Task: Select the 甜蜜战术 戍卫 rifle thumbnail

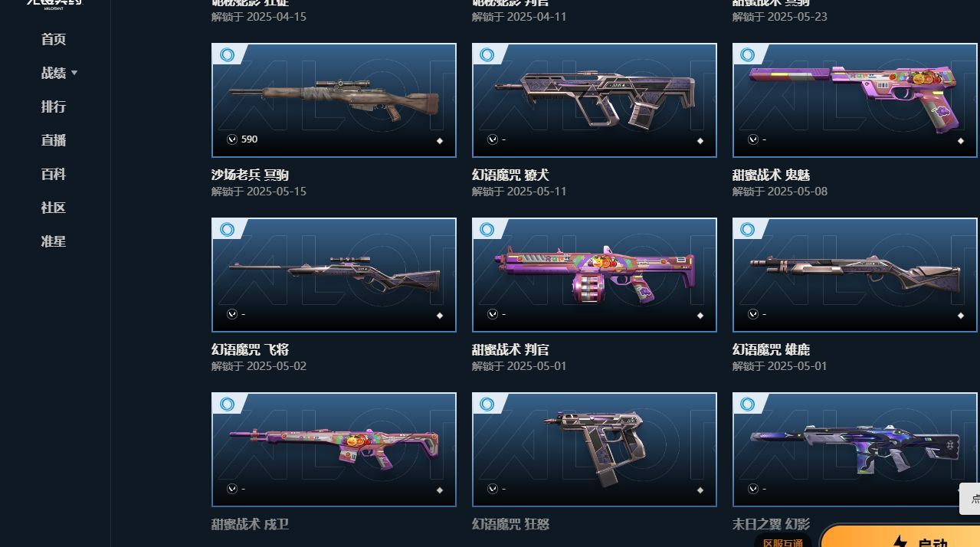Action: 334,450
